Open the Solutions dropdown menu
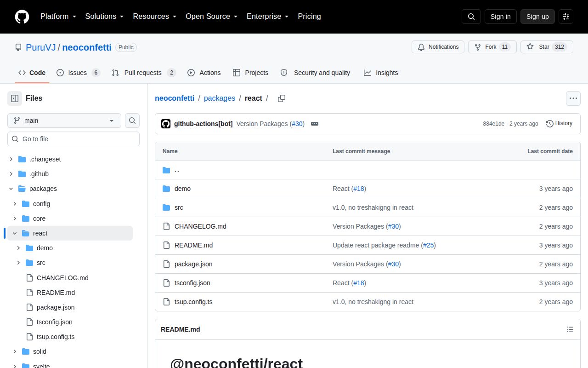 click(x=104, y=16)
